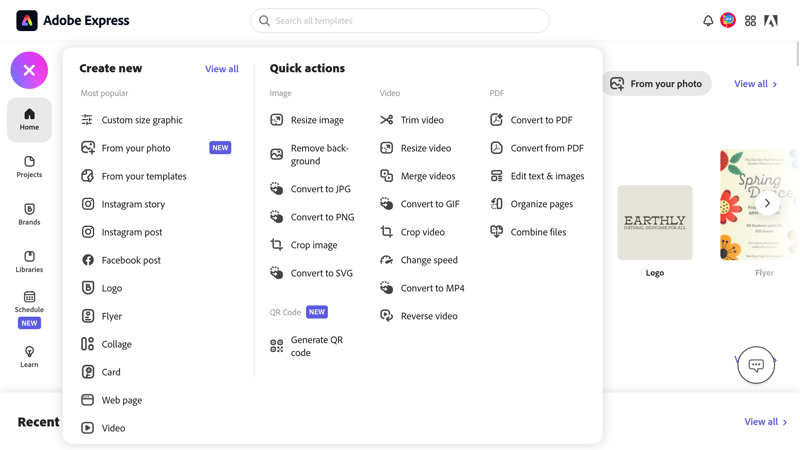The height and width of the screenshot is (450, 800).
Task: Click View all beside From your photo pill
Action: click(x=756, y=84)
